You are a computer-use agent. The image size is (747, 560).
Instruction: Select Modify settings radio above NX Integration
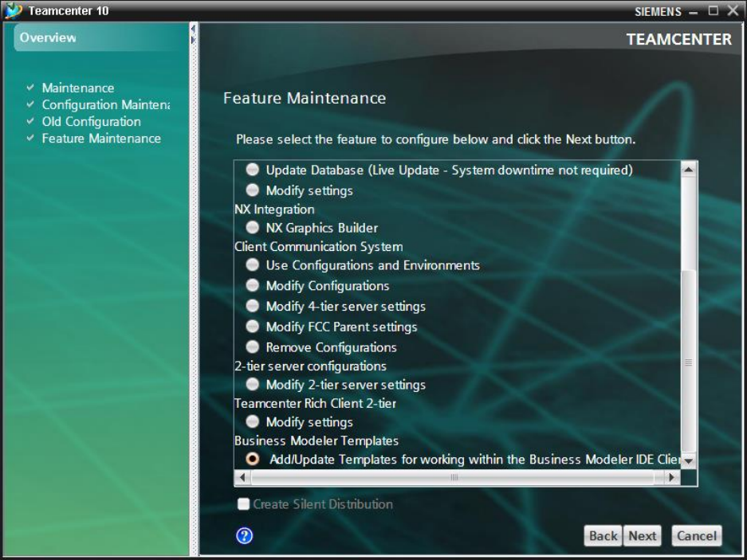(253, 190)
